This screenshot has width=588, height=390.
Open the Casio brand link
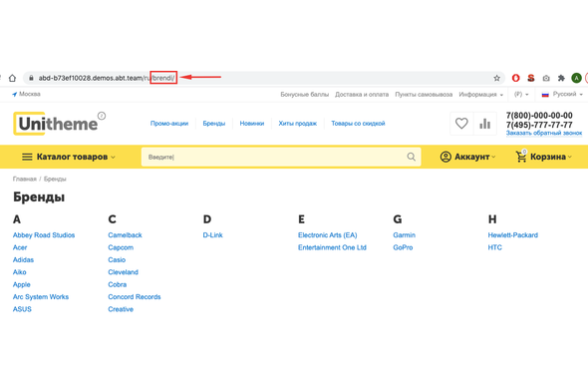[x=117, y=259]
